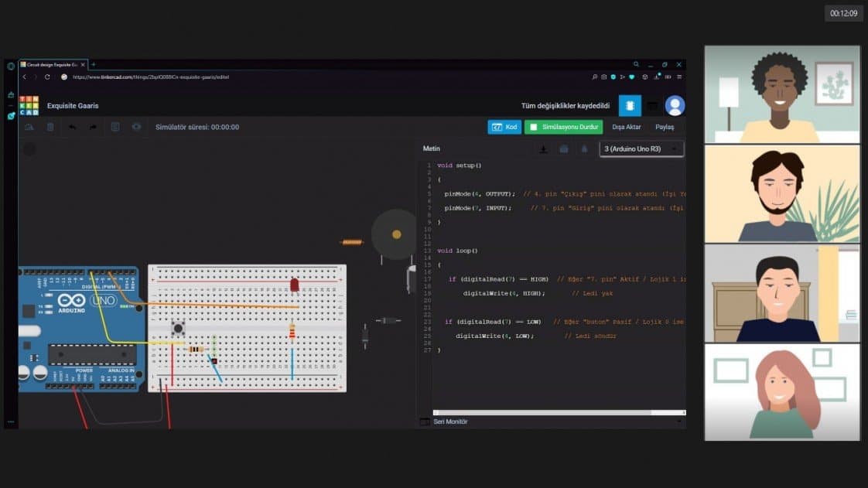Open a new browser tab
868x488 pixels.
(94, 65)
